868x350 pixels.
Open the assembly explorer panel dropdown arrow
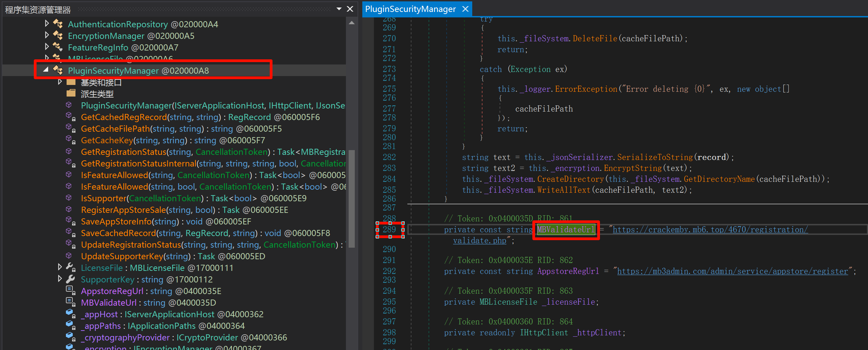[x=339, y=9]
